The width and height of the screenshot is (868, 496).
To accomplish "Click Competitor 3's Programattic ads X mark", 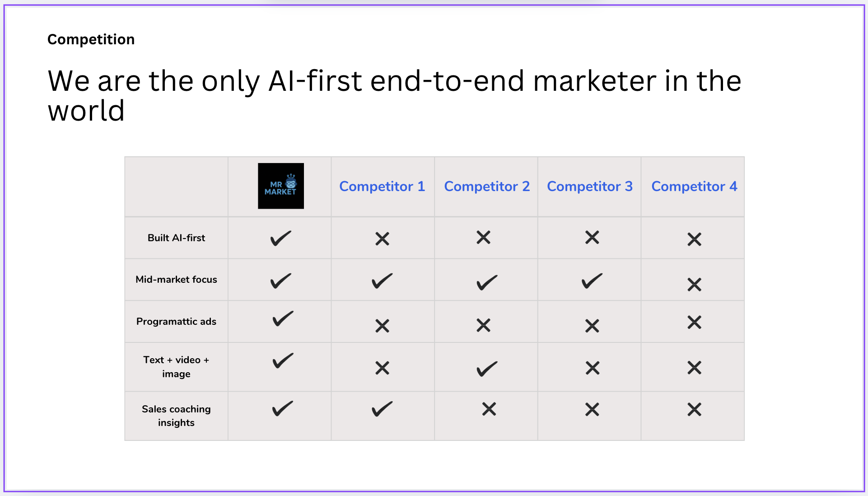I will 592,326.
